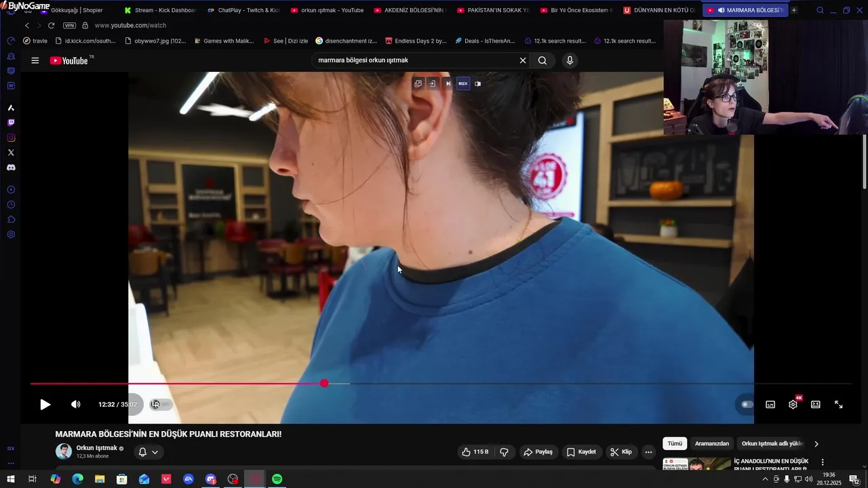Open File Explorer from the taskbar
The image size is (868, 488).
tap(100, 479)
